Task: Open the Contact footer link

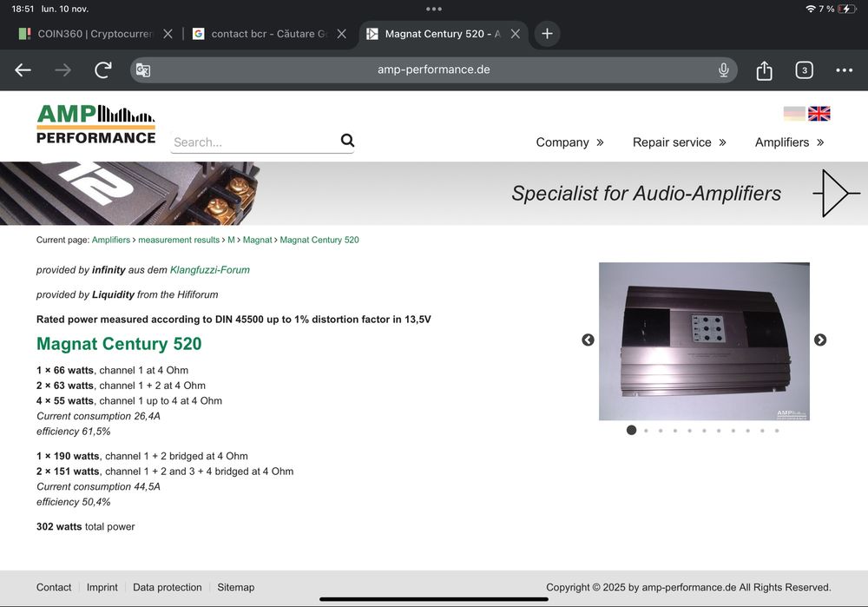Action: [54, 587]
